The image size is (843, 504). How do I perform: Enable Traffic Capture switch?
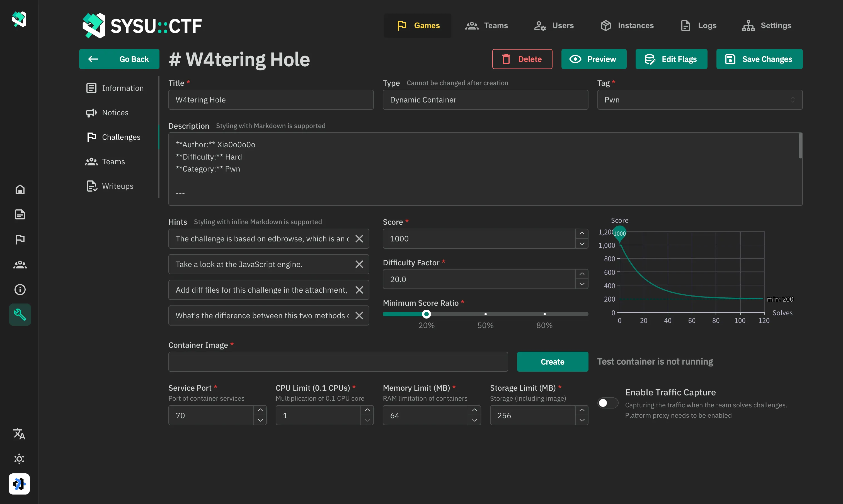pyautogui.click(x=608, y=403)
